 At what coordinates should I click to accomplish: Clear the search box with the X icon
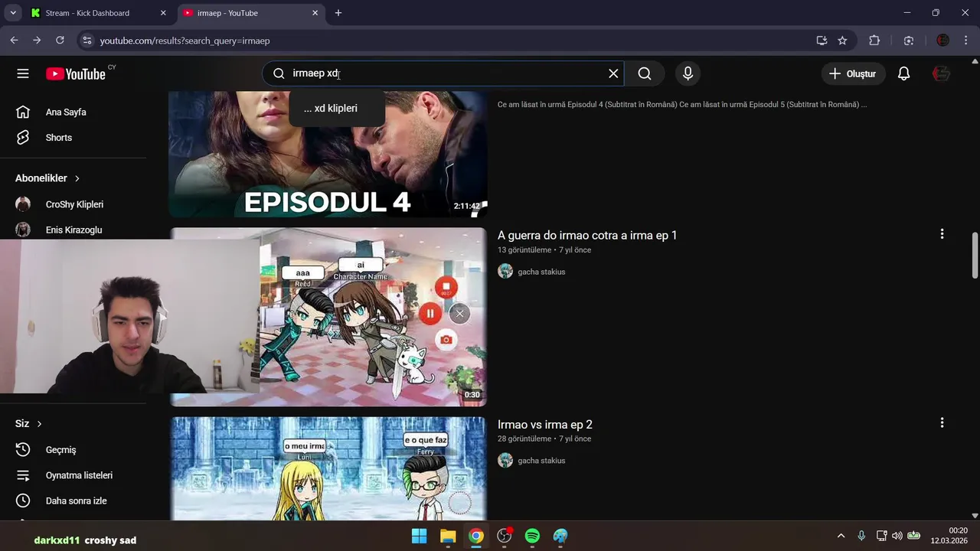tap(613, 73)
